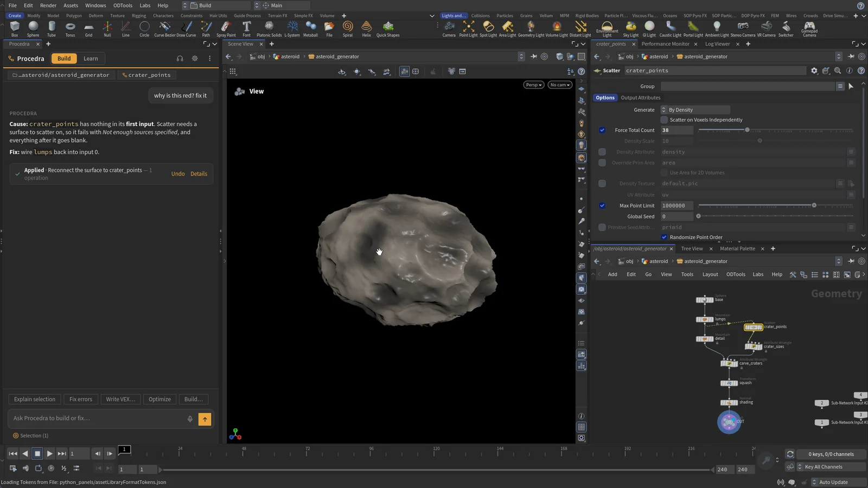Select the Sphere shelf tool
Viewport: 868px width, 488px height.
(x=33, y=29)
